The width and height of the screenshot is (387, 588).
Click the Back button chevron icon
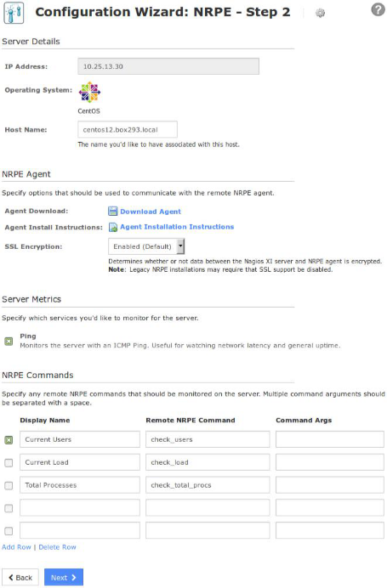tap(10, 578)
